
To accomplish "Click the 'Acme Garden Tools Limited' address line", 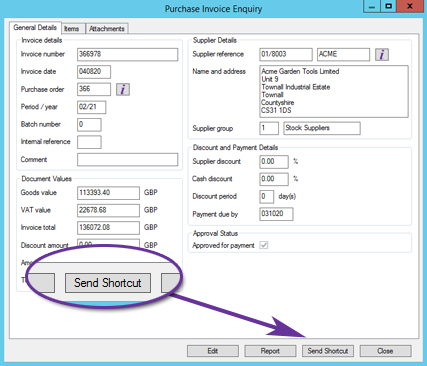I will tap(300, 71).
